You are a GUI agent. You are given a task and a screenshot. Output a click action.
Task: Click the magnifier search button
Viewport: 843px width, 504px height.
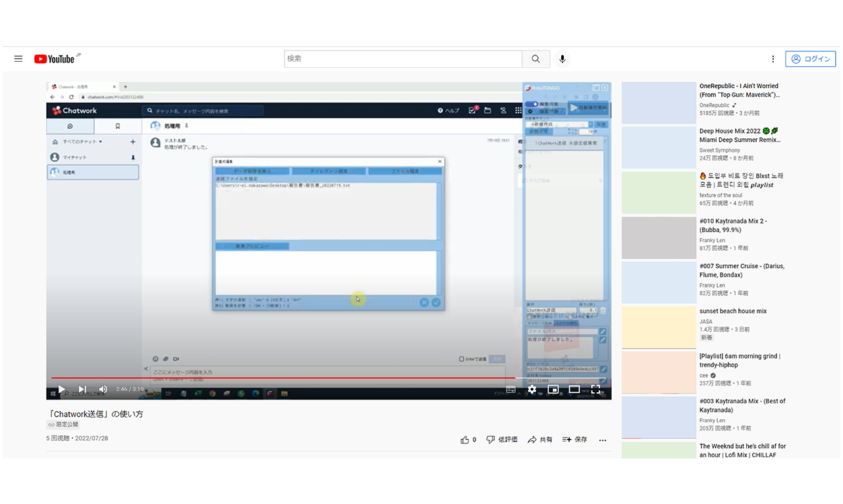(x=536, y=59)
